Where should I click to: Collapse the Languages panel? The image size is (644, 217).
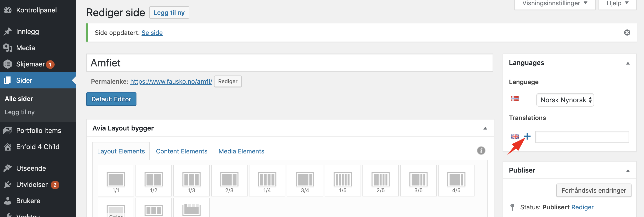(628, 63)
